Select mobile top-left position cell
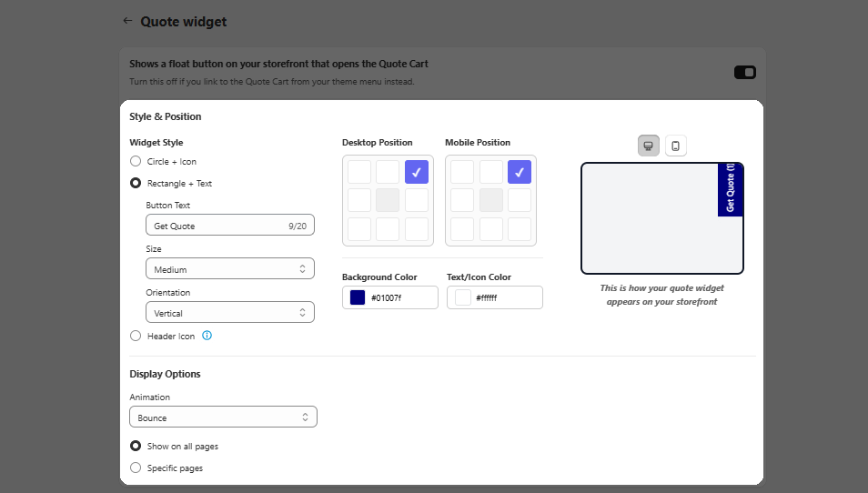Viewport: 868px width, 493px height. (462, 172)
